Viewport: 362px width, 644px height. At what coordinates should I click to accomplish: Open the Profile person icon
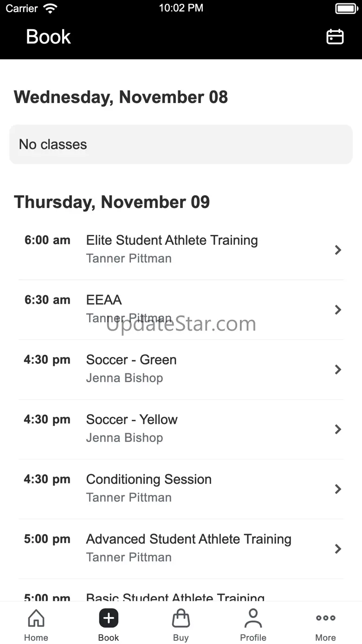click(x=253, y=618)
